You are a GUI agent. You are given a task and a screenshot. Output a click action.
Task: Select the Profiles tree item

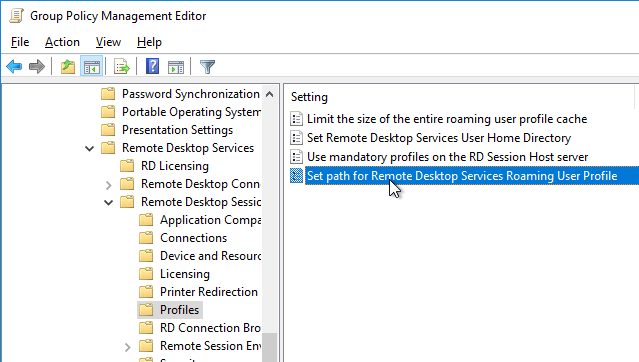[179, 310]
